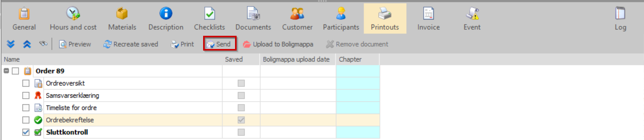Open the Invoice tab

(x=428, y=19)
